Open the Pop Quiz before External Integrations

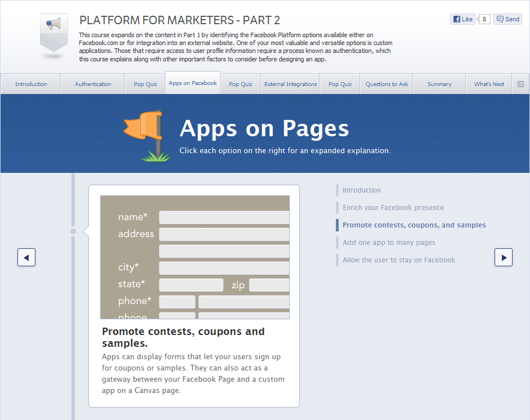tap(240, 84)
